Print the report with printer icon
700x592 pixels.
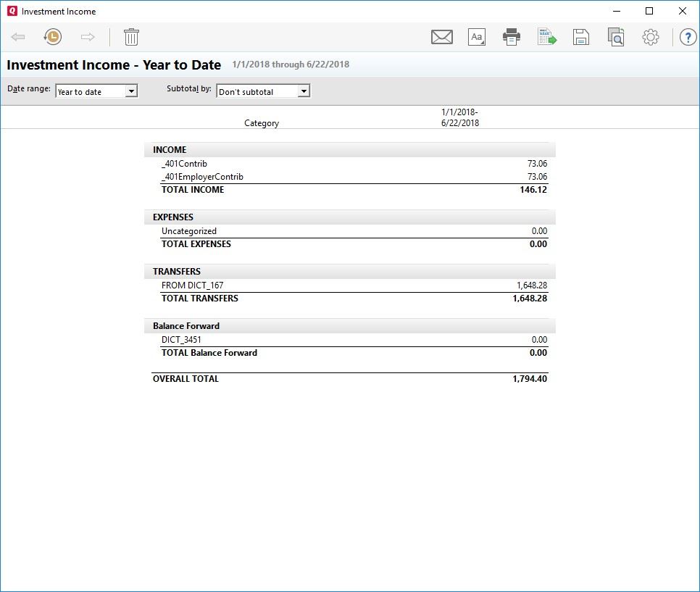coord(512,37)
